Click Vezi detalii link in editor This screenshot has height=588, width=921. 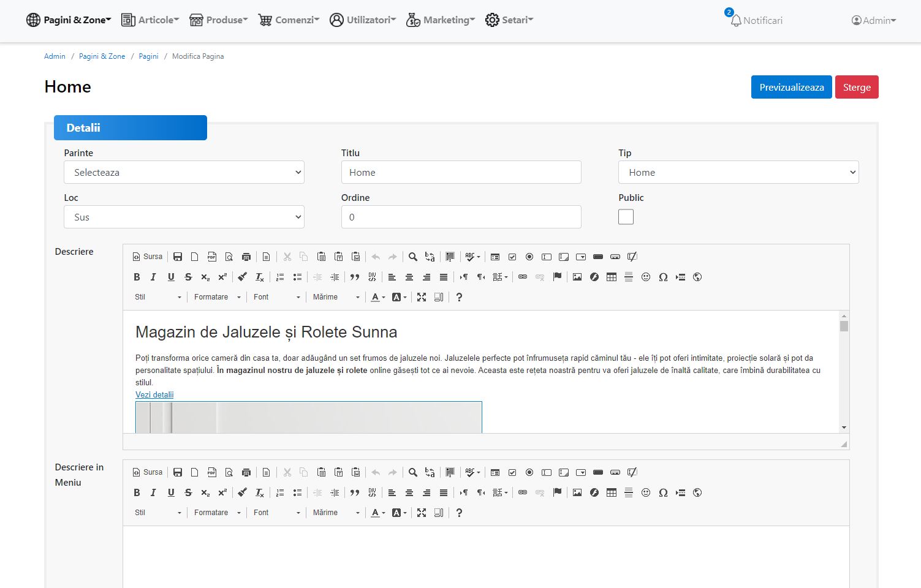pyautogui.click(x=154, y=394)
